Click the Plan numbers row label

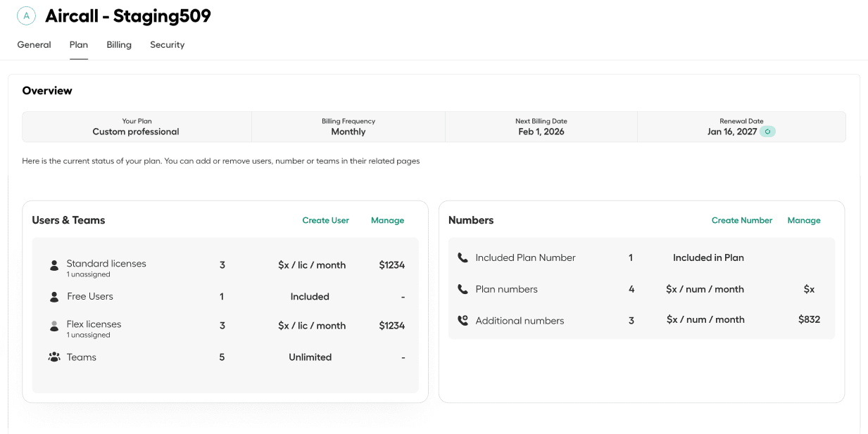coord(507,289)
